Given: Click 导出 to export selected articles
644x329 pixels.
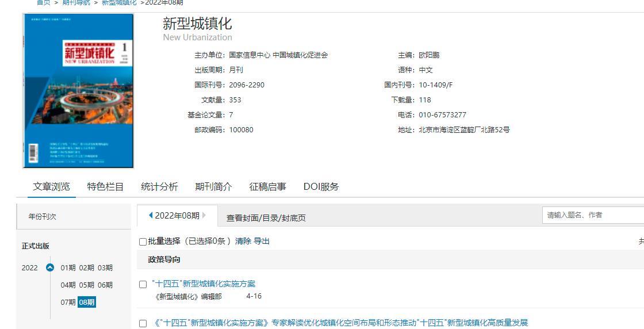Looking at the screenshot, I should coord(262,241).
